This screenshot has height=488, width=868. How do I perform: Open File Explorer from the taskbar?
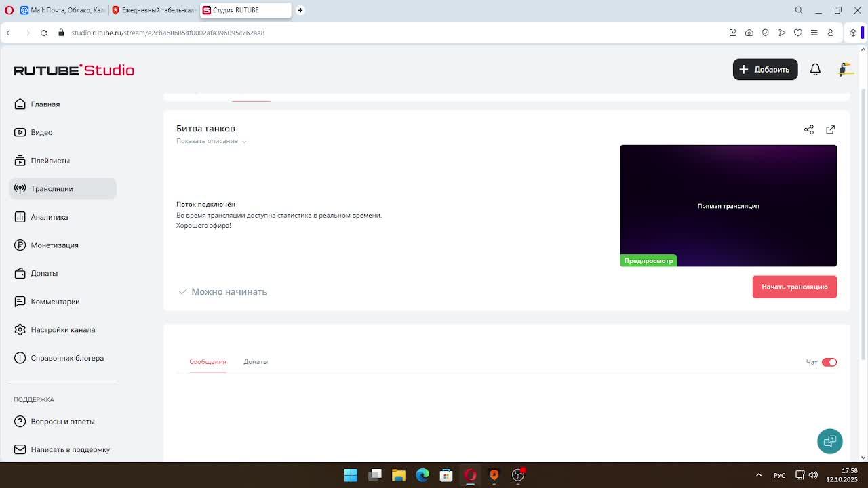click(399, 475)
